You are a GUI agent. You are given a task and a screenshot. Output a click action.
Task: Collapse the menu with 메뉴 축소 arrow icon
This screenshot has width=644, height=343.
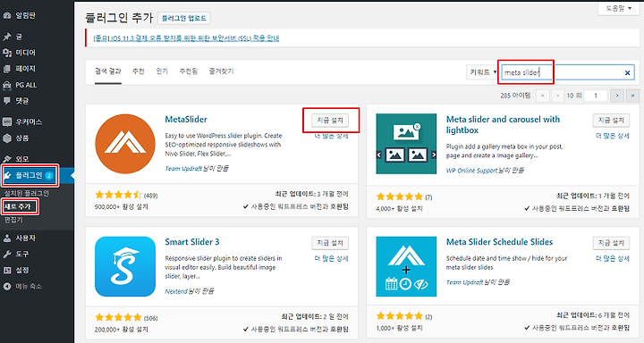click(x=7, y=287)
